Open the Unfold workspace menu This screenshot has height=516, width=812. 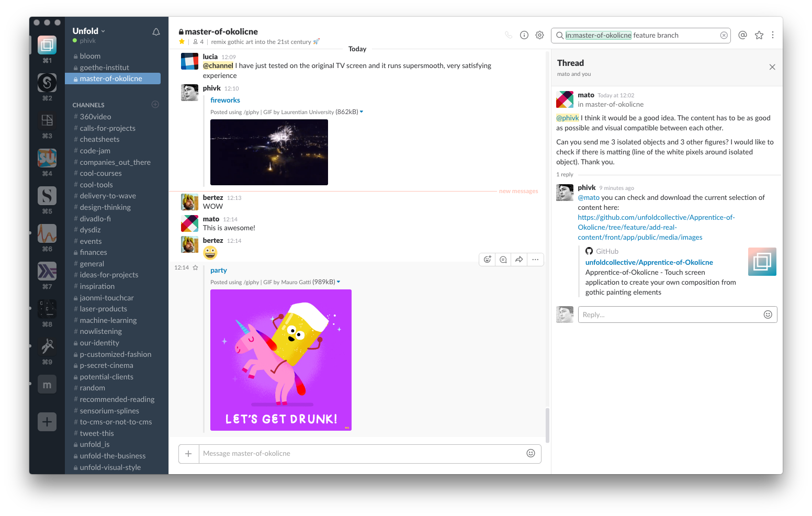click(x=89, y=31)
